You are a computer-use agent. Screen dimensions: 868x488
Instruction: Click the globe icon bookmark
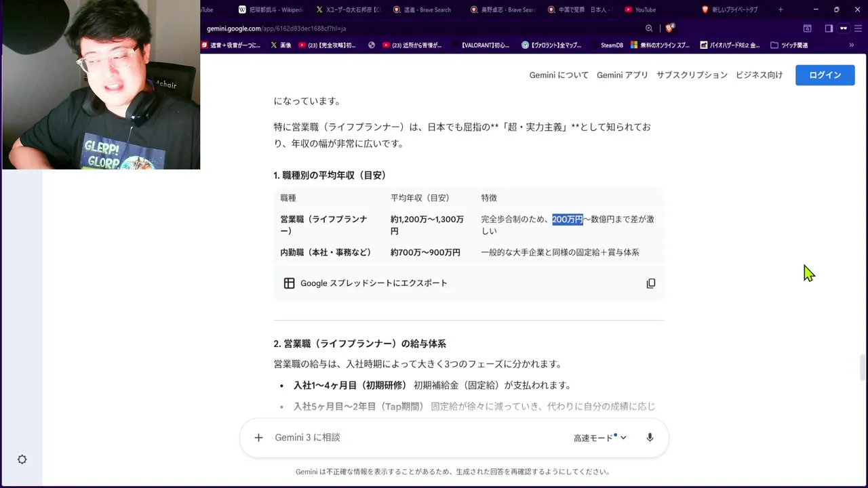tap(372, 45)
